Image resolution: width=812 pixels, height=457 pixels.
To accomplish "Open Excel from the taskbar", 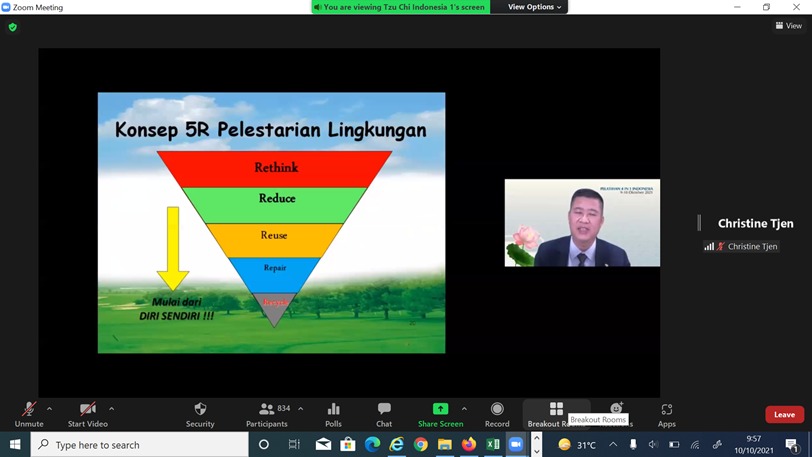I will click(492, 445).
